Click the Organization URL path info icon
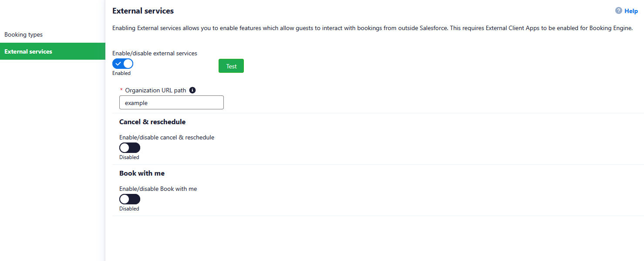The height and width of the screenshot is (261, 644). 192,90
